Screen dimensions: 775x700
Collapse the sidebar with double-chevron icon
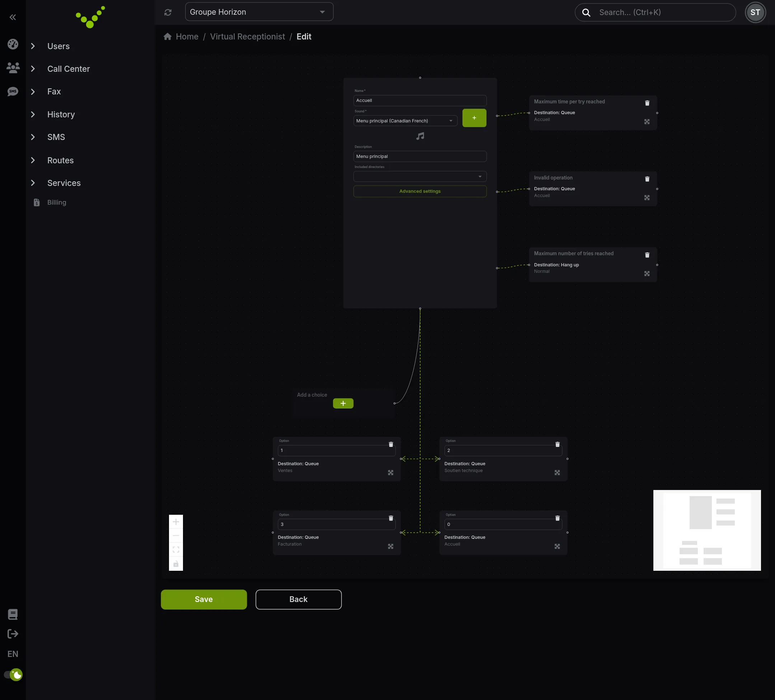point(13,17)
